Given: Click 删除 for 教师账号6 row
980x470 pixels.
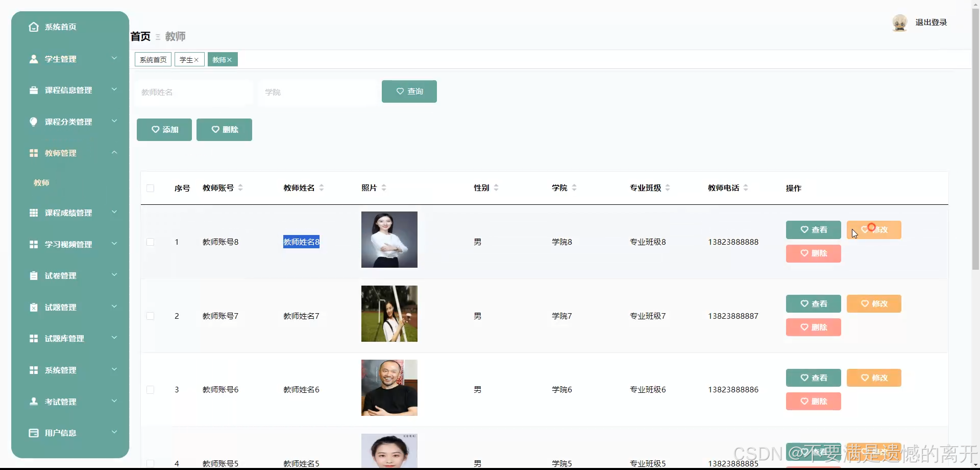Looking at the screenshot, I should click(814, 402).
